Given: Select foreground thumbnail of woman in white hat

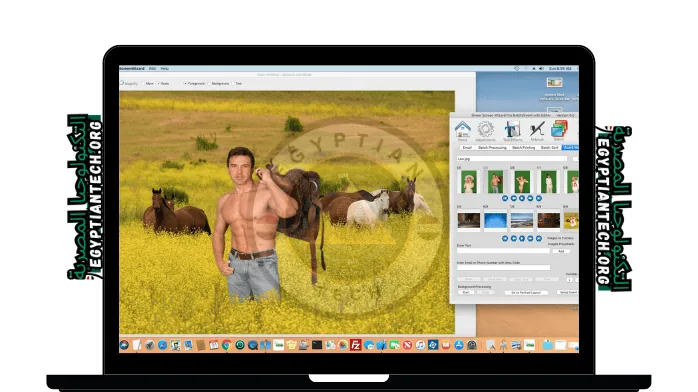Looking at the screenshot, I should (x=468, y=182).
